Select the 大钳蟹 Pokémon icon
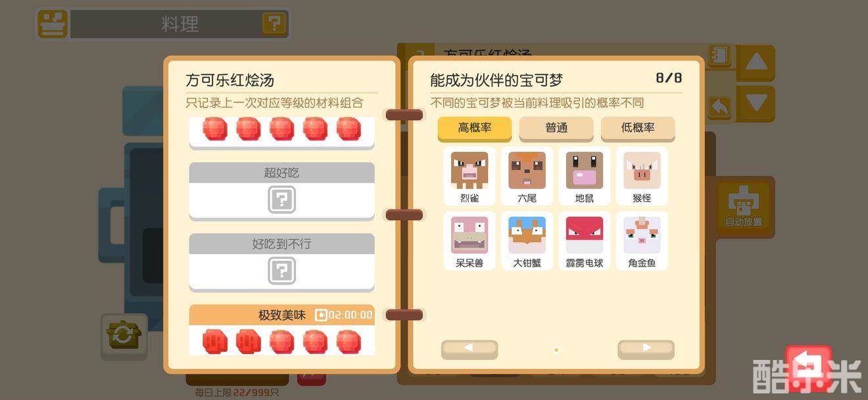The image size is (868, 400). 527,240
